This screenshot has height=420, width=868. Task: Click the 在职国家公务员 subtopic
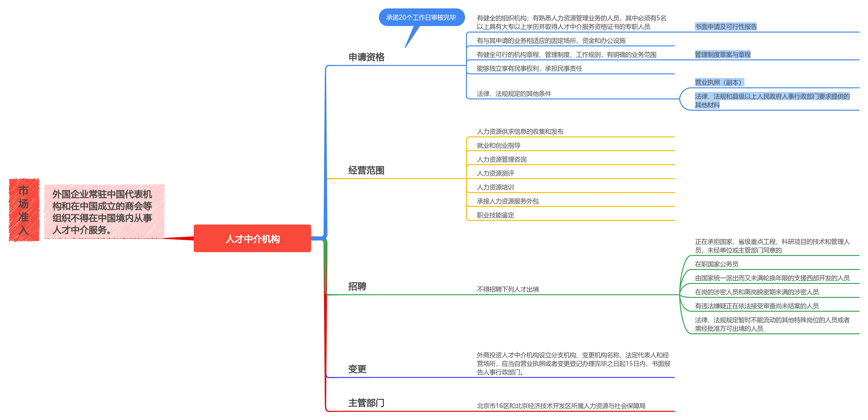[716, 264]
